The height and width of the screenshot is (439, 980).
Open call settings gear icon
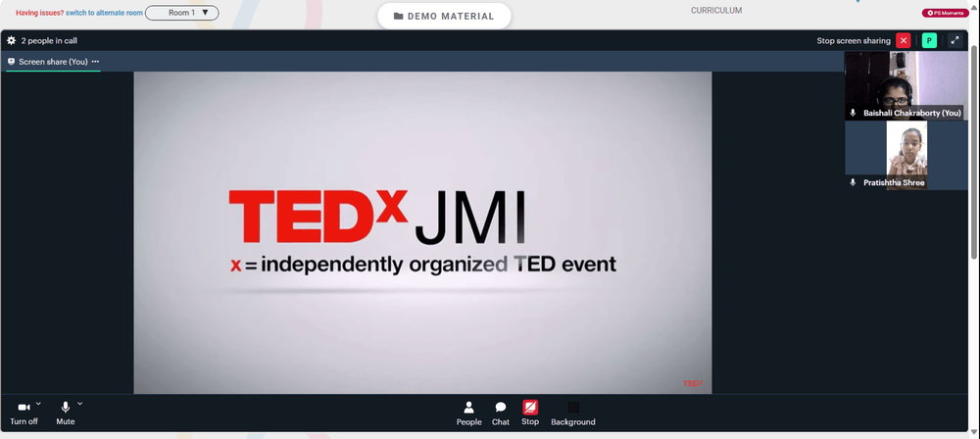click(x=11, y=40)
